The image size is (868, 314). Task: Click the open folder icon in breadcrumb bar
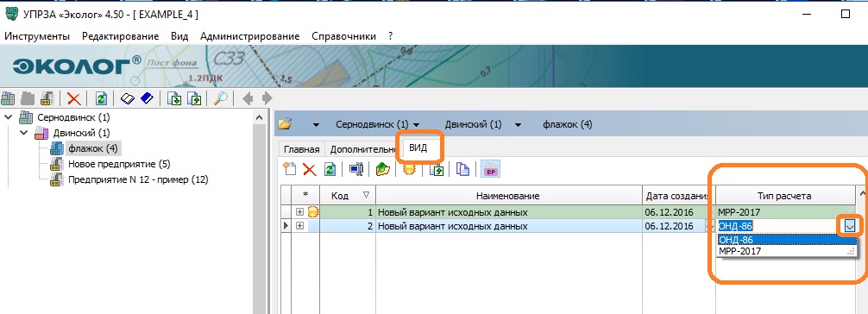tap(285, 124)
